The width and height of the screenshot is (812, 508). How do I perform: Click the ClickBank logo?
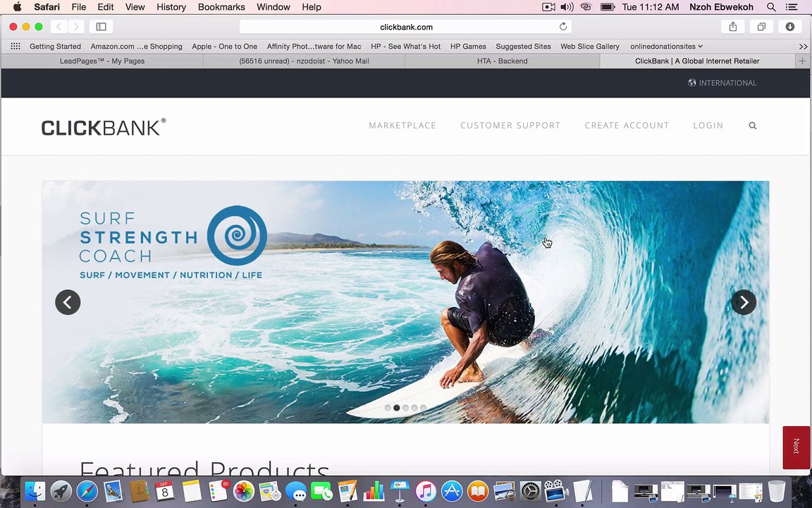point(104,127)
